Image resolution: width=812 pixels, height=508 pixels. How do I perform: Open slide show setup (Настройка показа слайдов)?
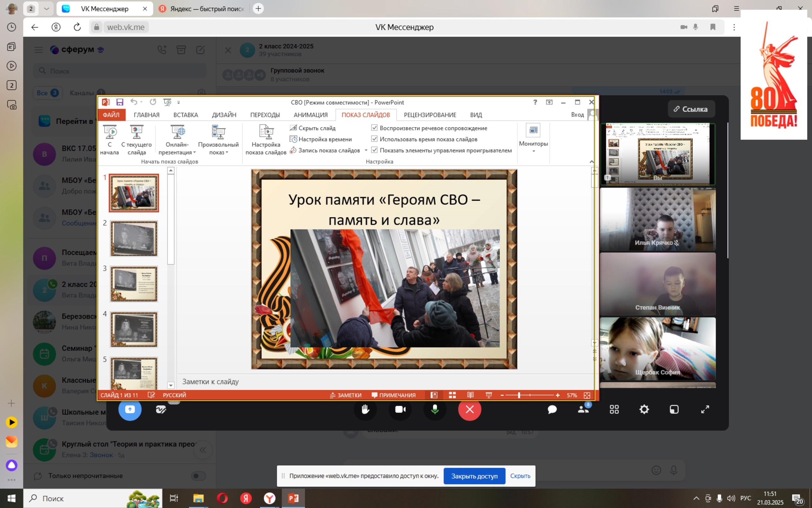click(x=266, y=140)
